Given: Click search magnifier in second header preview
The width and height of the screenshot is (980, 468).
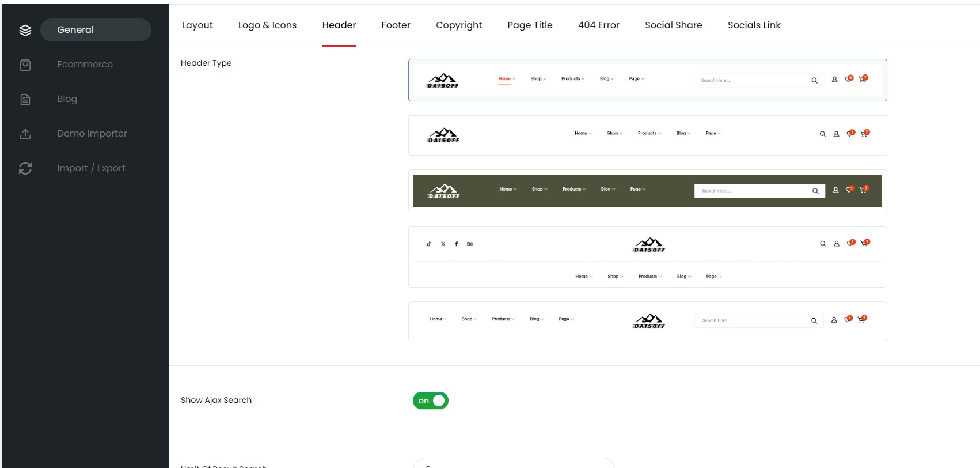Looking at the screenshot, I should 823,134.
